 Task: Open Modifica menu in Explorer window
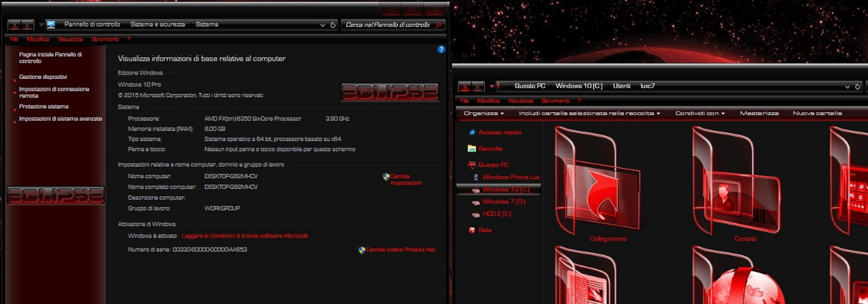[x=488, y=101]
